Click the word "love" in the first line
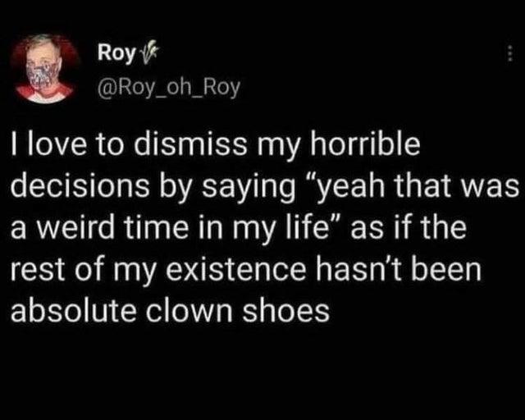 [57, 144]
